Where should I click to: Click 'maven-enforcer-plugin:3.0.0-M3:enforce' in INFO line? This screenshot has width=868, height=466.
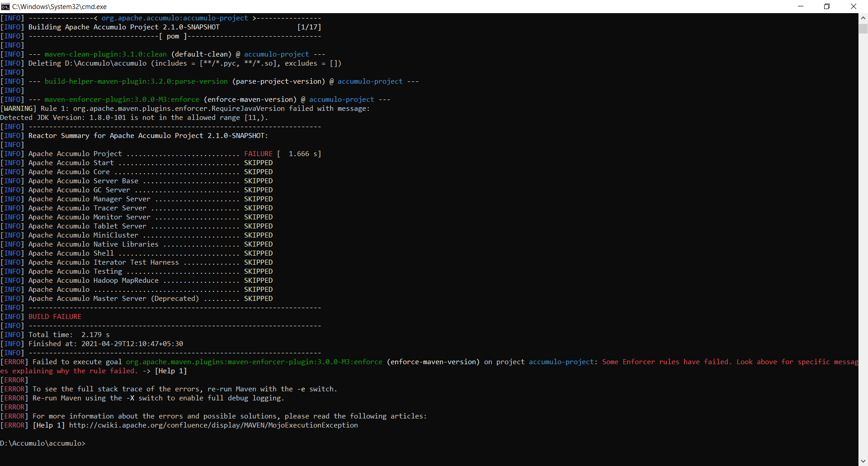click(x=122, y=100)
